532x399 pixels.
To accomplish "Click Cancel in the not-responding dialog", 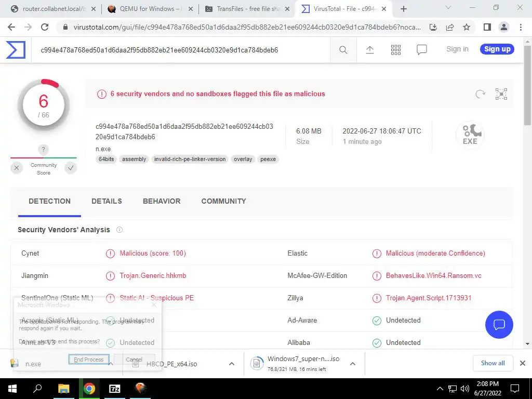I will (x=134, y=360).
